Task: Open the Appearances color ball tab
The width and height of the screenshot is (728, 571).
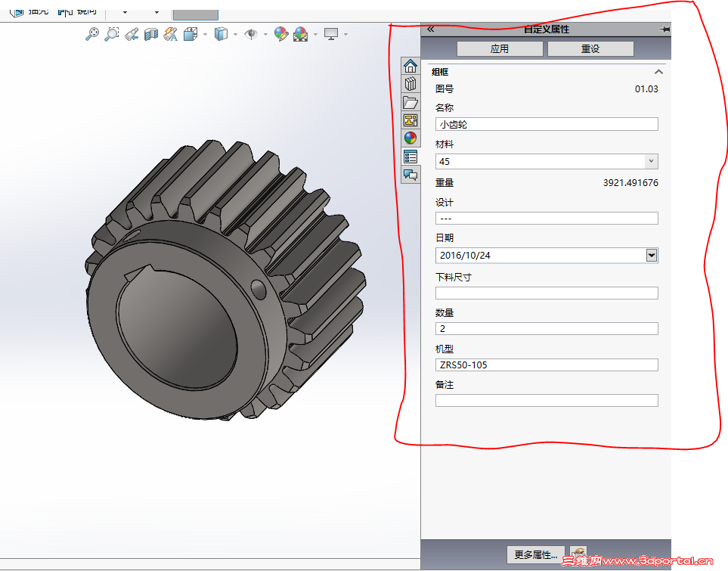Action: pos(410,138)
